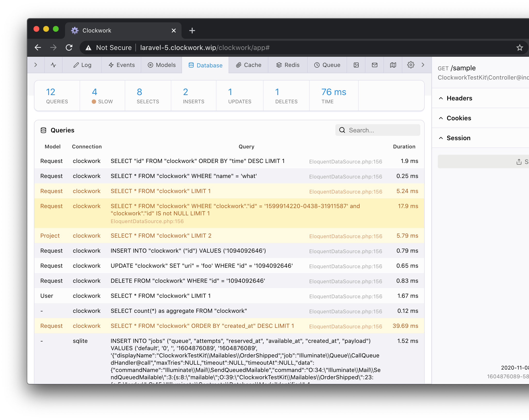Open source link for 5.24 ms query
Screen dimensions: 529x420
(346, 192)
